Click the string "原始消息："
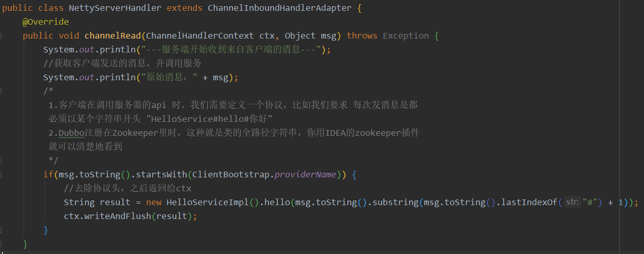Screen dimensions: 644x254 tap(170, 77)
